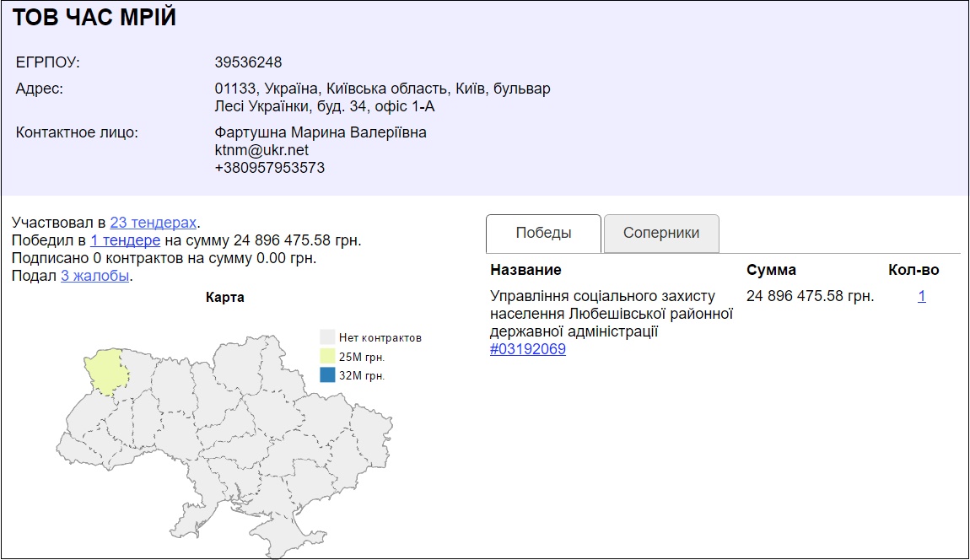The width and height of the screenshot is (970, 560).
Task: Open the "1 тендере" won tender link
Action: point(125,240)
